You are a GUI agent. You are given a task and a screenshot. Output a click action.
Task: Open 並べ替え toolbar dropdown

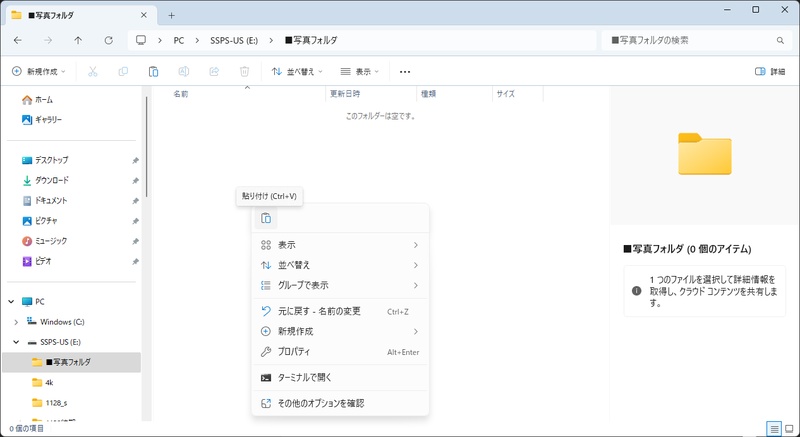pyautogui.click(x=297, y=72)
